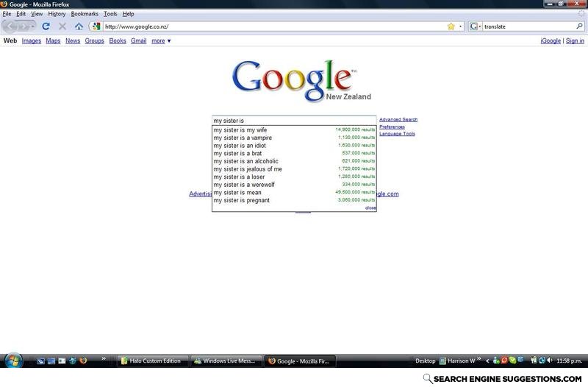Open the Windows Start orb
Image resolution: width=588 pixels, height=387 pixels.
[x=13, y=361]
